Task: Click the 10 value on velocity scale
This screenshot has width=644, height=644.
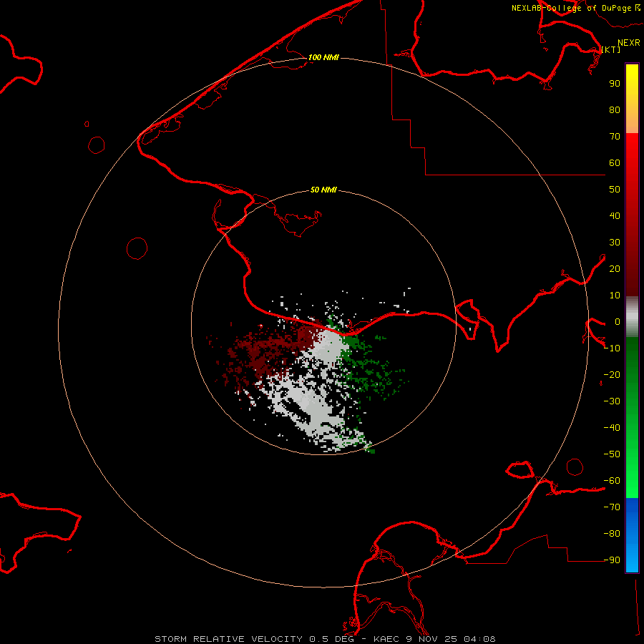Action: (x=615, y=296)
